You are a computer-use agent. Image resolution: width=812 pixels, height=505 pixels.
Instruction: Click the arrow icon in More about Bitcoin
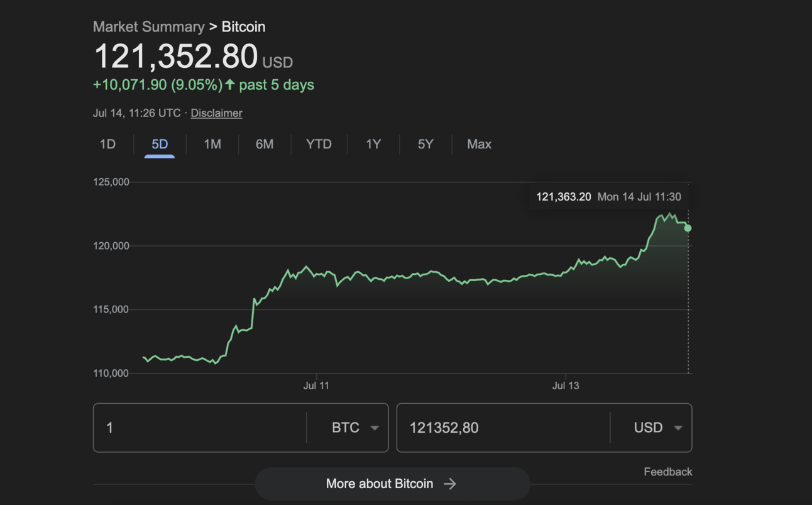450,484
